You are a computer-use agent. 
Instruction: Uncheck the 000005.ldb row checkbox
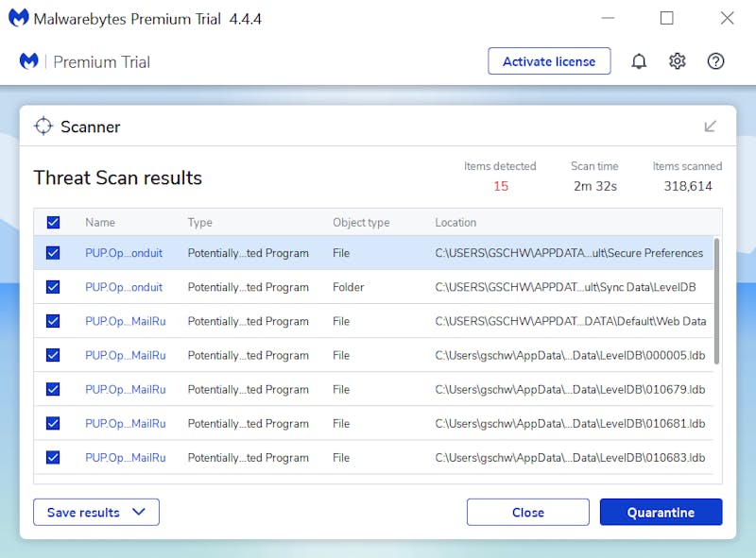pyautogui.click(x=53, y=355)
